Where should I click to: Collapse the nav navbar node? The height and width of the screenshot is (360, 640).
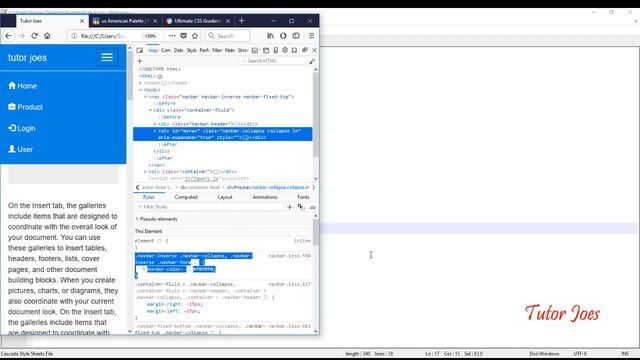tap(145, 97)
